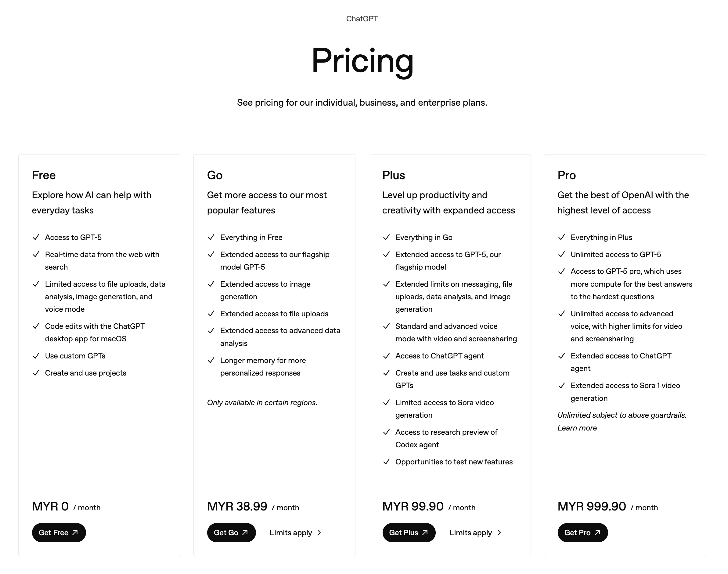Screen dimensions: 728x574
Task: Open Limits apply link under Plus plan
Action: 470,533
